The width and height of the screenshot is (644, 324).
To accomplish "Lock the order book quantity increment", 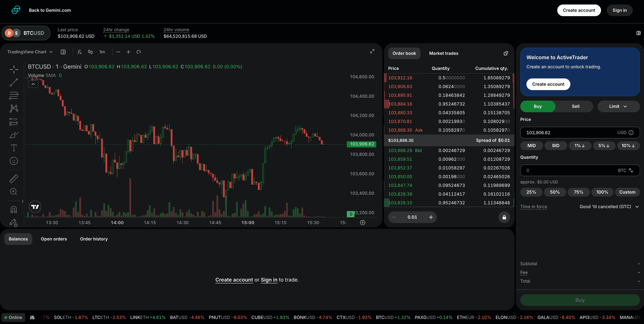I will [x=504, y=217].
